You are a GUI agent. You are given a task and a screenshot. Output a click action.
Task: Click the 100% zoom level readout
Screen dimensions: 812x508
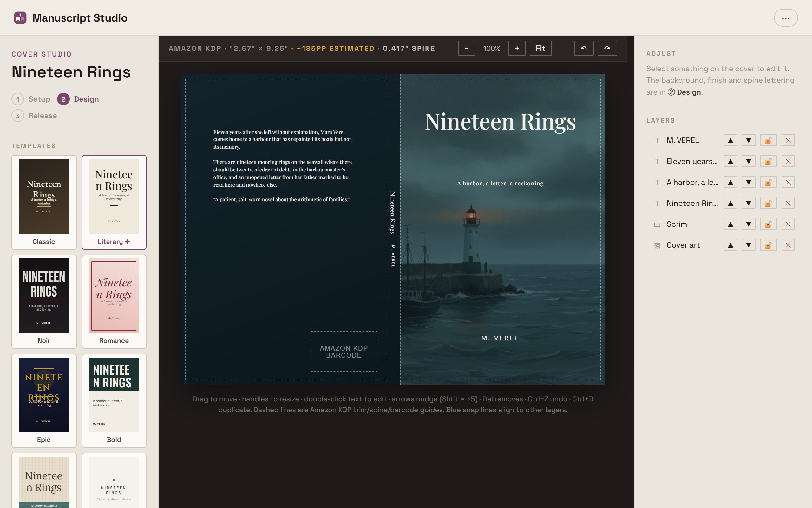coord(492,48)
